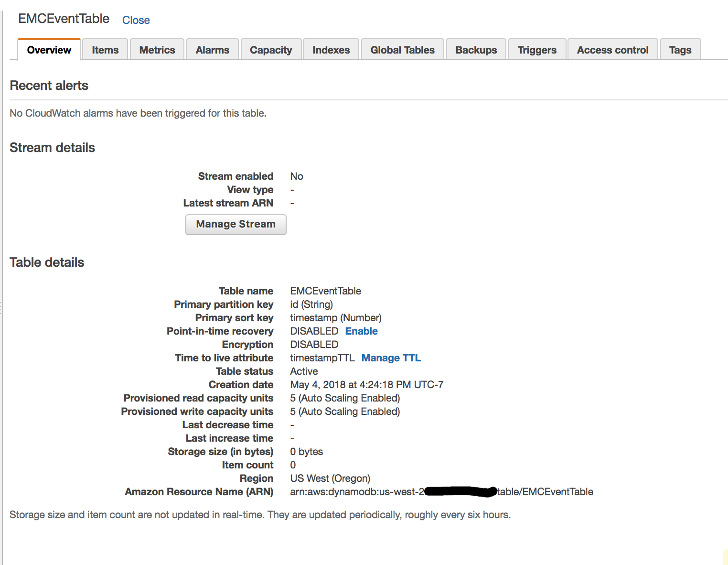Click the 'Stream details' heading
The height and width of the screenshot is (565, 728).
click(53, 148)
